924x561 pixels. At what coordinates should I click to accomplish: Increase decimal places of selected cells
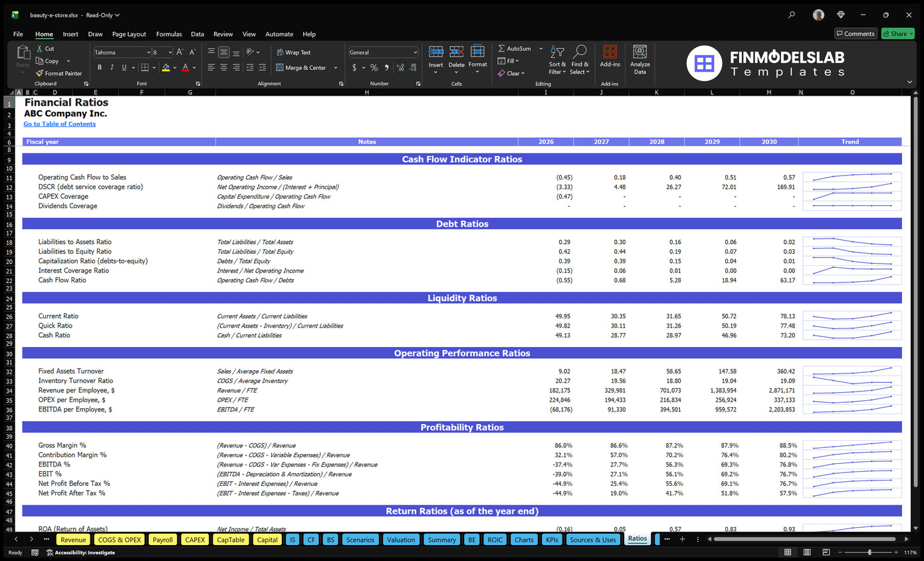(399, 67)
